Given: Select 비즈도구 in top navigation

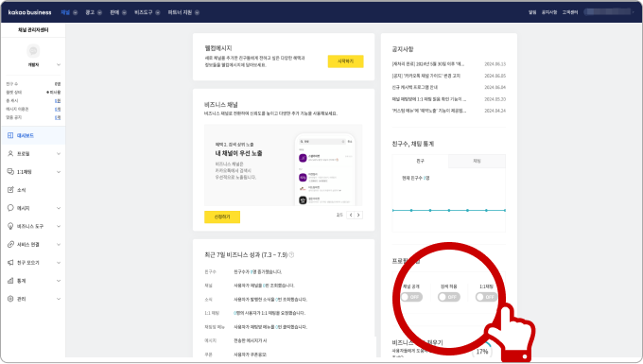Looking at the screenshot, I should coord(144,12).
